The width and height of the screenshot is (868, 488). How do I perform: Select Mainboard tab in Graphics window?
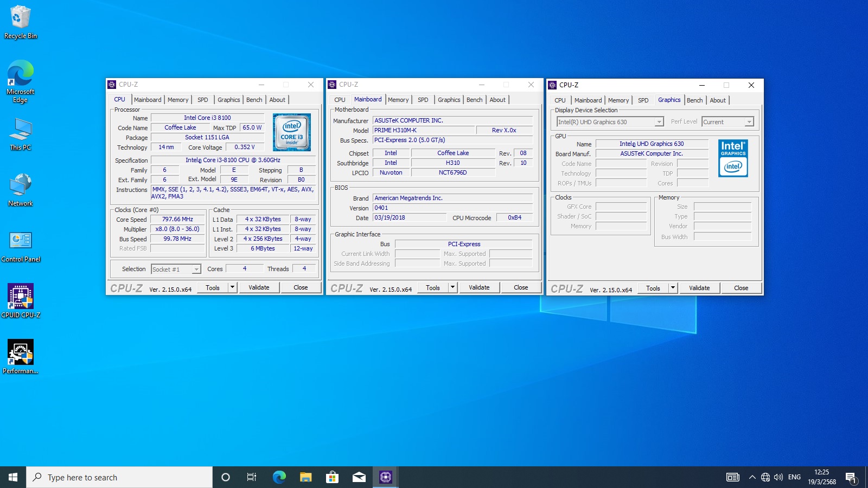coord(588,100)
